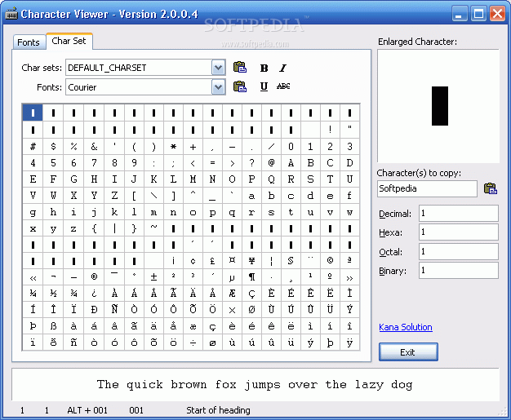Select the Char Set tab
Viewport: 511px width, 420px height.
point(69,41)
